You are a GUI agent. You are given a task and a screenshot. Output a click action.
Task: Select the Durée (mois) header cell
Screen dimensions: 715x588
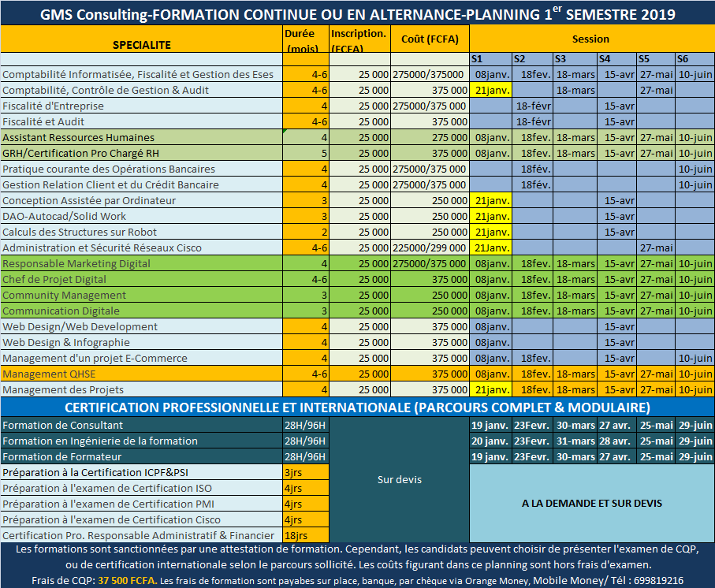306,39
